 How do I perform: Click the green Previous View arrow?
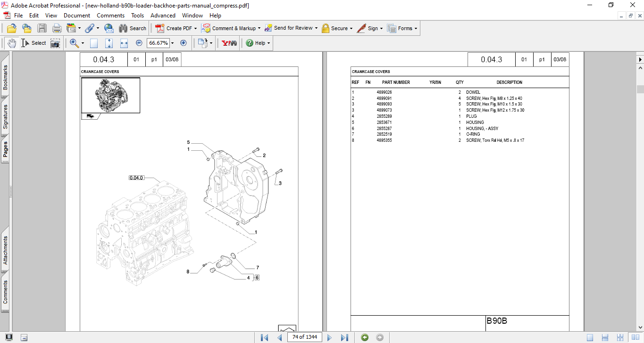click(x=365, y=337)
